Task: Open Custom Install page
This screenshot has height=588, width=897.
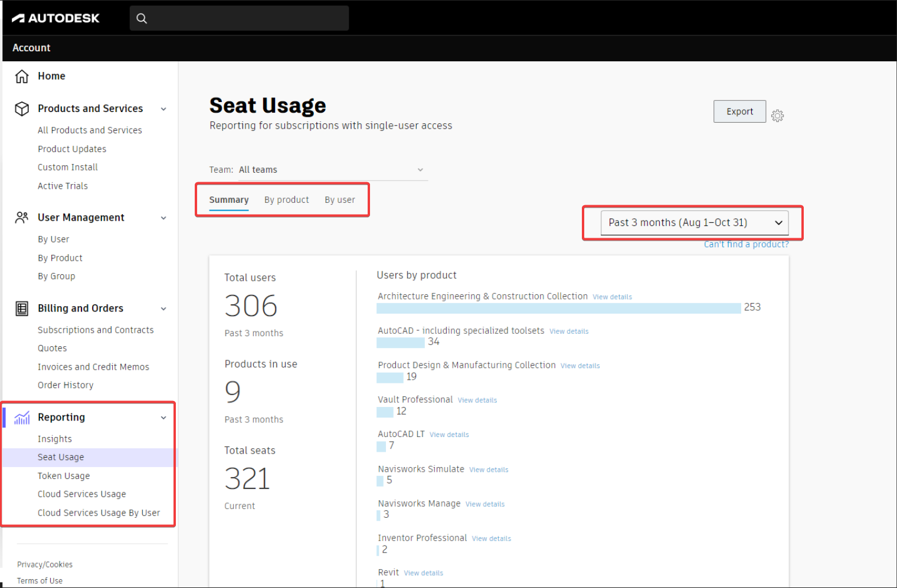Action: point(68,167)
